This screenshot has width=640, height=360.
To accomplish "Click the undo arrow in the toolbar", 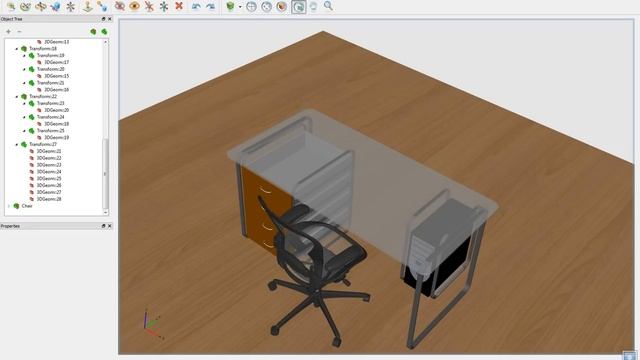I will click(x=196, y=6).
